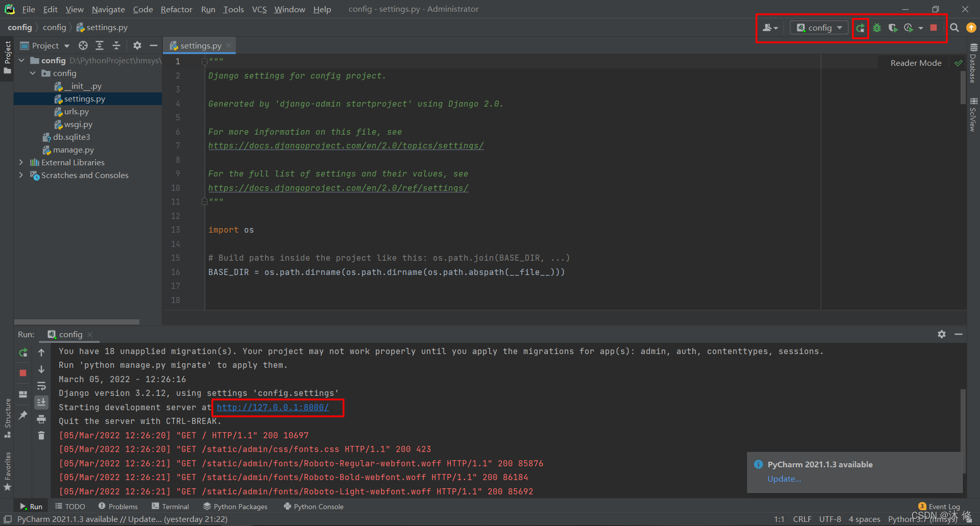Click the Profile config icon
980x526 pixels.
tap(909, 28)
